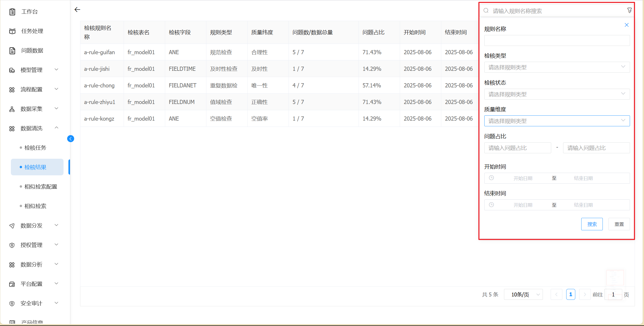Close the filter panel with X
The image size is (644, 326).
pos(626,25)
